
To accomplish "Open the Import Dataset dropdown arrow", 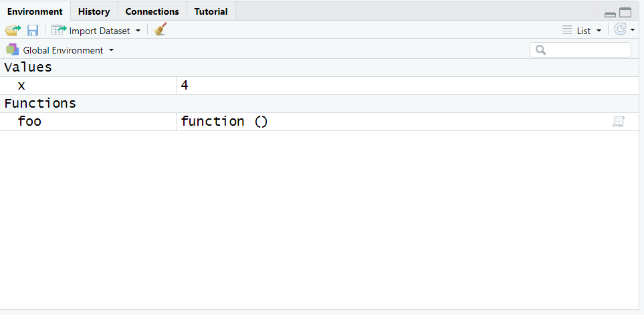I will coord(138,31).
